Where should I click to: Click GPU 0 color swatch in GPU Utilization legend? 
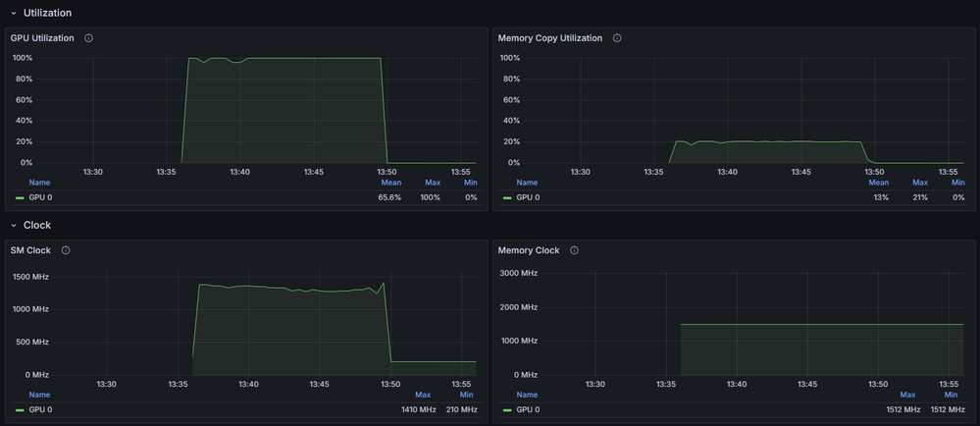pyautogui.click(x=20, y=197)
